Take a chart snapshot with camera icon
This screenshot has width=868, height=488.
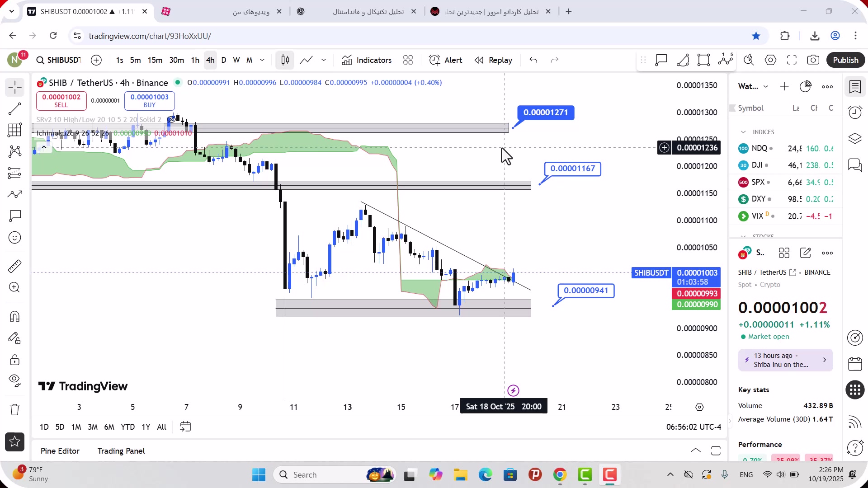(x=813, y=60)
